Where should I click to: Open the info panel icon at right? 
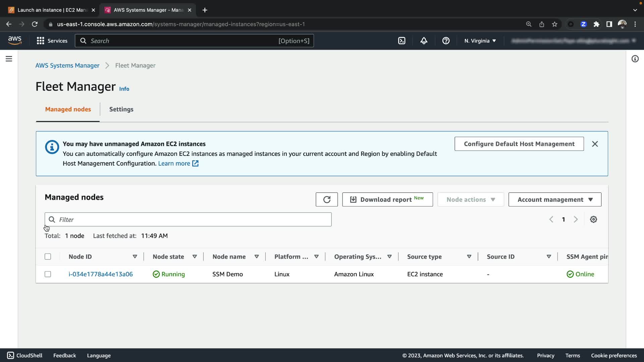coord(635,59)
